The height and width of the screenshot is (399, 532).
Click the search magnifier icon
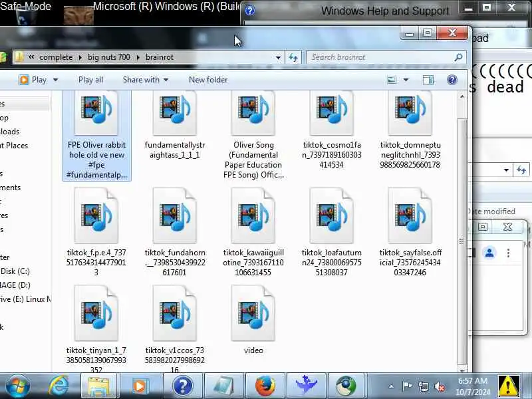(458, 57)
